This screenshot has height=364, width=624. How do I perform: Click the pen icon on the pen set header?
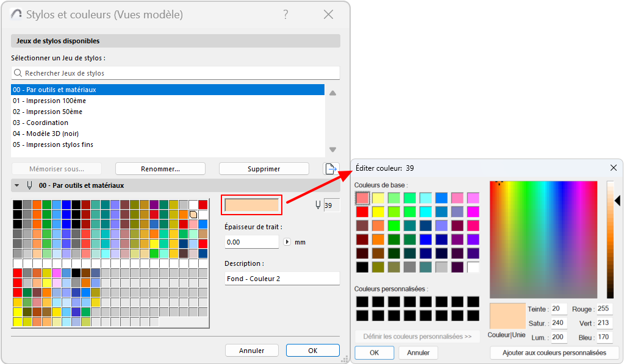click(x=29, y=185)
